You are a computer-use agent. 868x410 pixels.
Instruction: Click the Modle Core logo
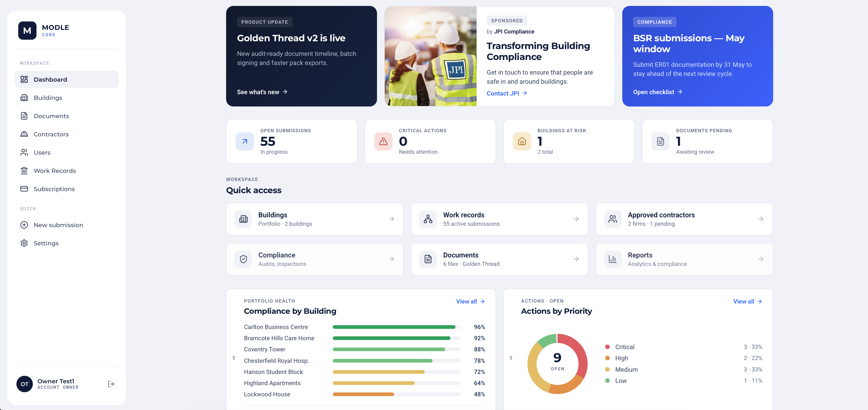[x=27, y=31]
